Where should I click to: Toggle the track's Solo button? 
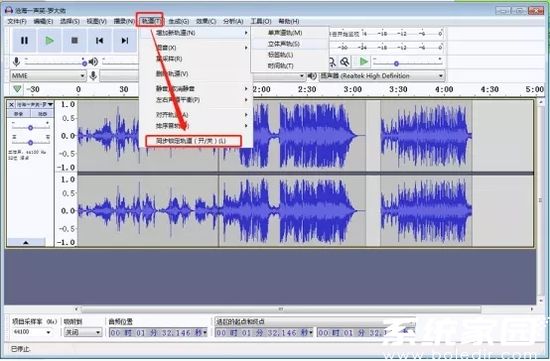click(42, 114)
